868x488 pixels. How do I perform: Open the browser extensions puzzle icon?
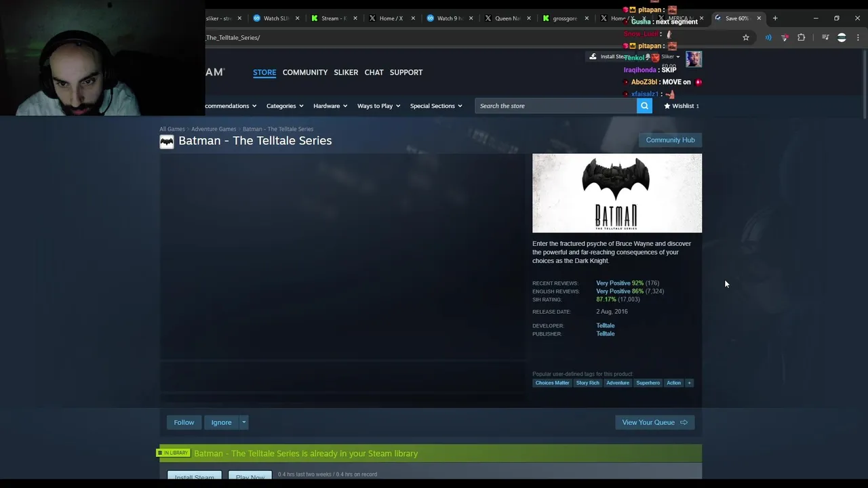click(x=801, y=37)
